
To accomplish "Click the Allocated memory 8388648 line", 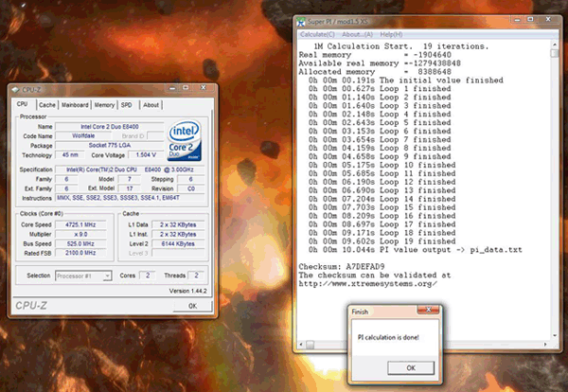I will point(375,72).
